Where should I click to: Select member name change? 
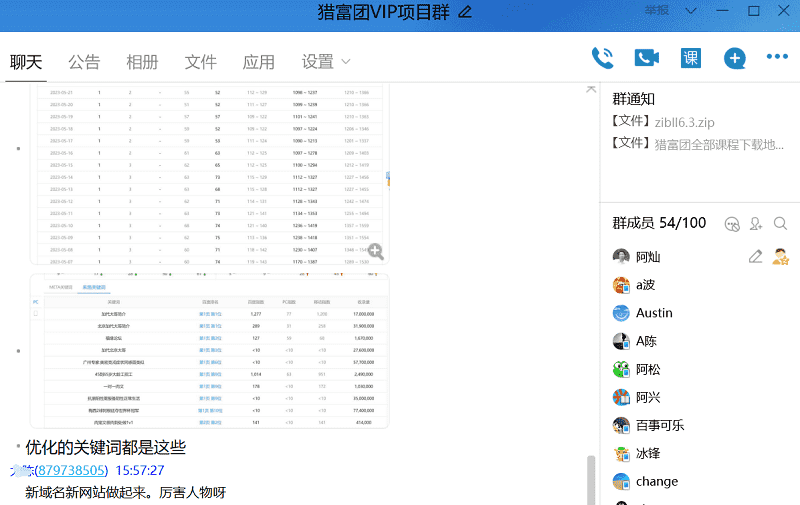tap(657, 482)
